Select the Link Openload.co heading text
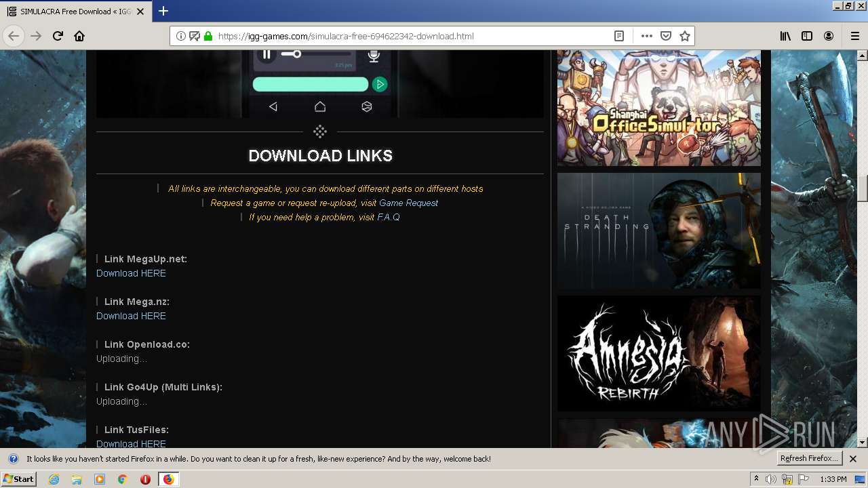The height and width of the screenshot is (488, 868). pyautogui.click(x=147, y=344)
